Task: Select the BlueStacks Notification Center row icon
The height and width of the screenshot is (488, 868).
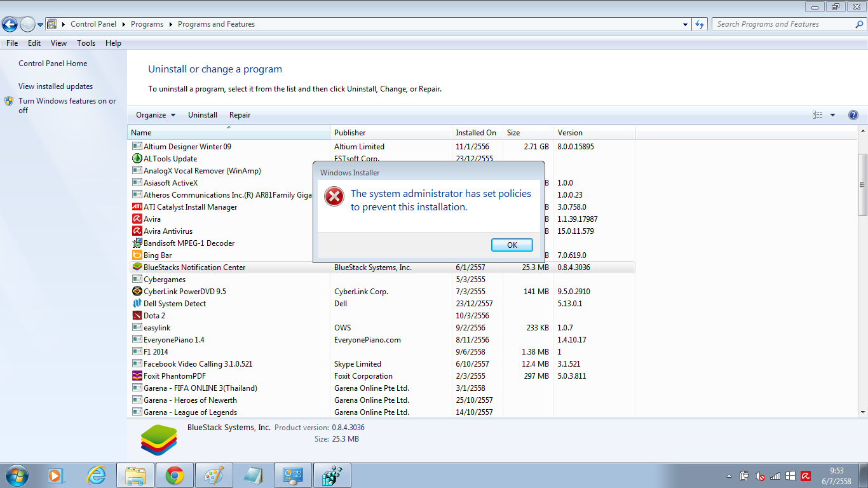Action: (137, 268)
